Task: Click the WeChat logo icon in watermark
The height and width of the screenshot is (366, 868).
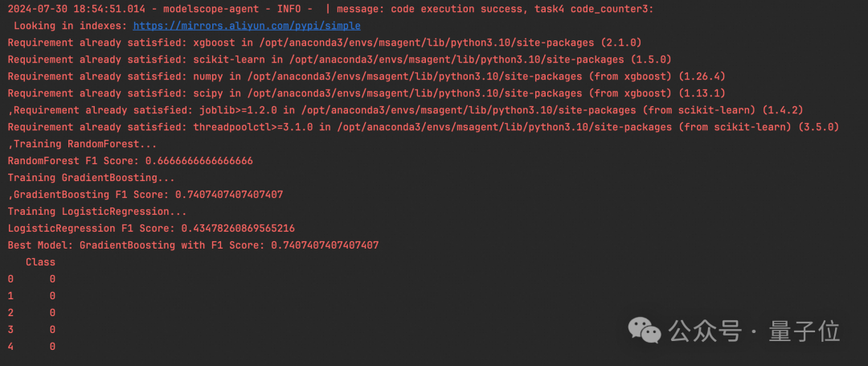Action: pyautogui.click(x=645, y=330)
